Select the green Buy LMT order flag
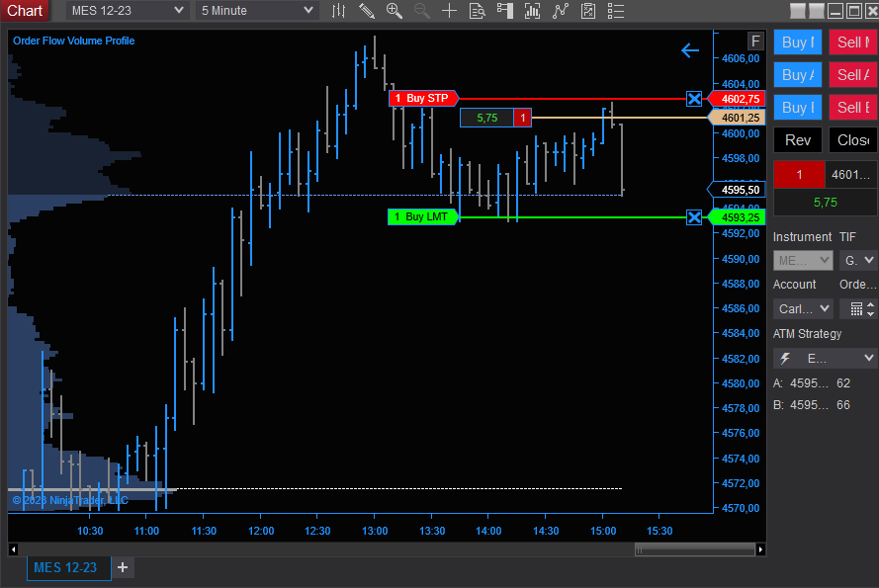This screenshot has width=879, height=588. click(423, 216)
